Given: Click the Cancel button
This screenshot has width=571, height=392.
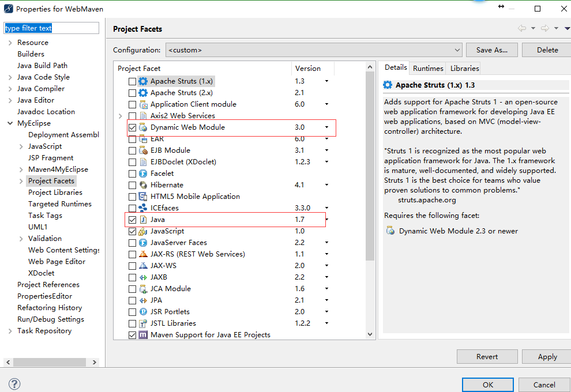Looking at the screenshot, I should 544,385.
